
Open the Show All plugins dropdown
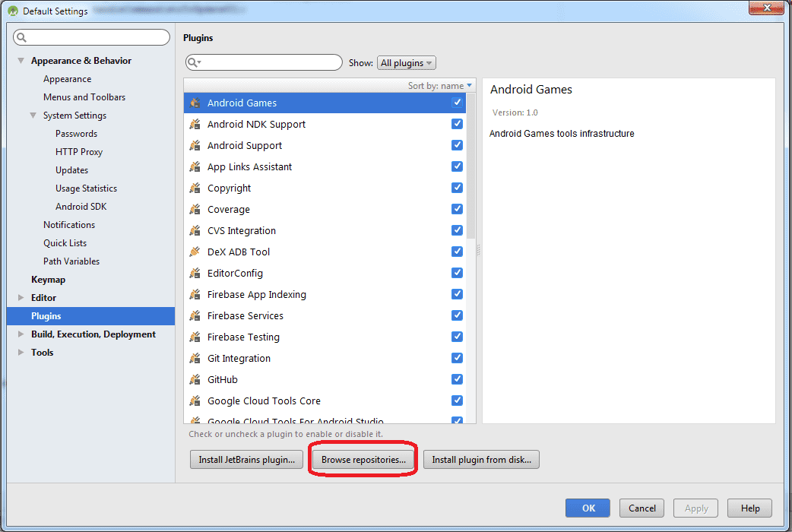point(407,63)
